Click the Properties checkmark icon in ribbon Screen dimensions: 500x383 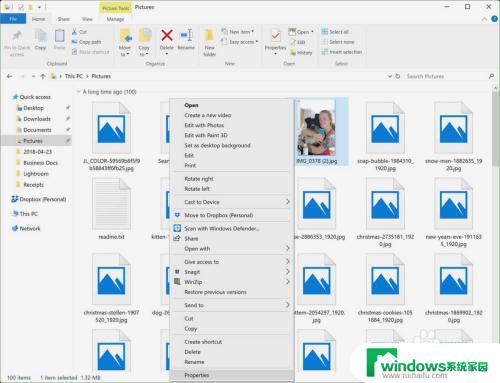pyautogui.click(x=275, y=36)
